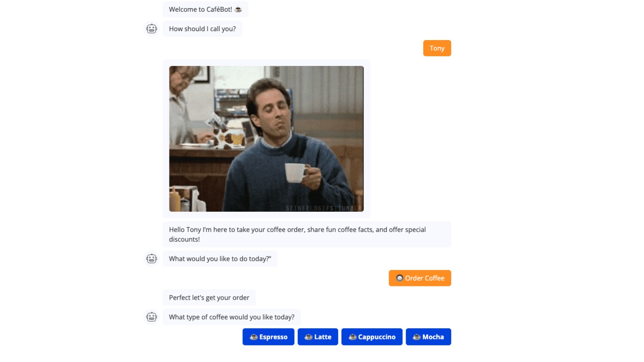644x362 pixels.
Task: Click the cup icon on the Latte button
Action: click(x=308, y=337)
